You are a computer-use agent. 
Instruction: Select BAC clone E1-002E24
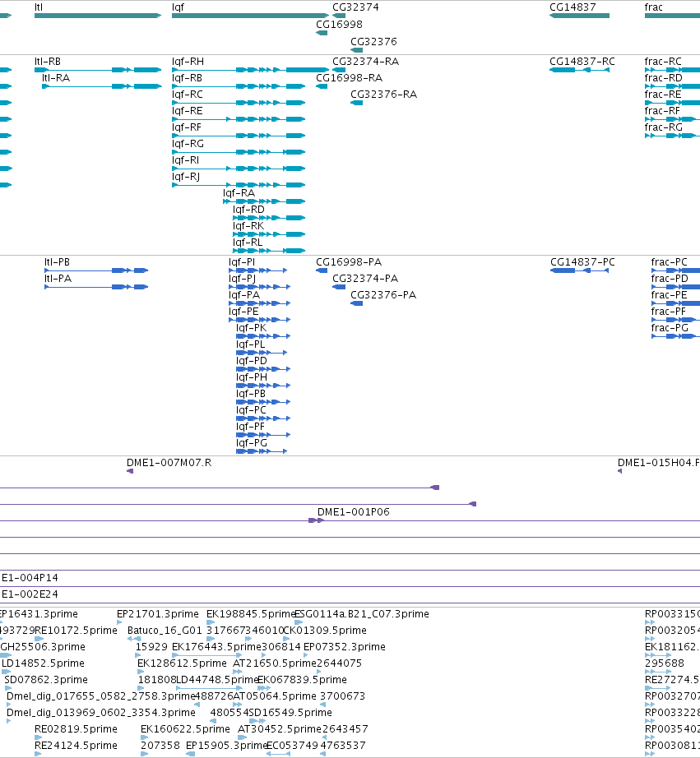pos(30,594)
